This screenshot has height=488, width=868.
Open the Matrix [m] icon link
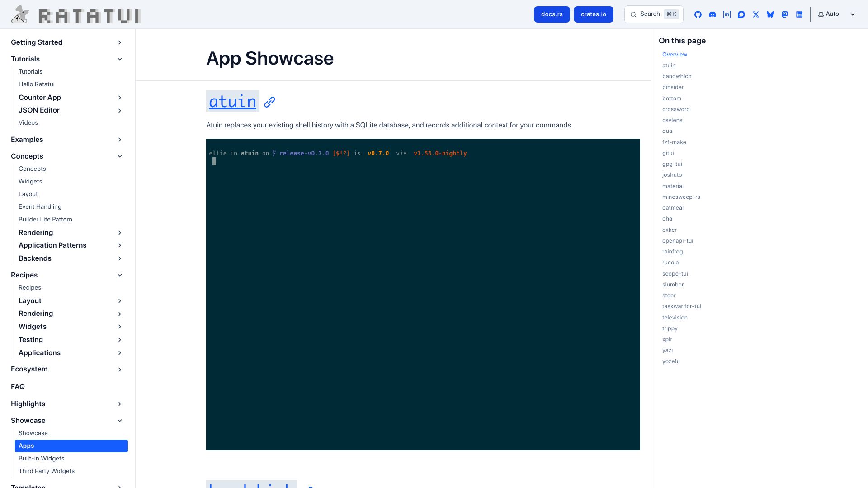[x=727, y=14]
